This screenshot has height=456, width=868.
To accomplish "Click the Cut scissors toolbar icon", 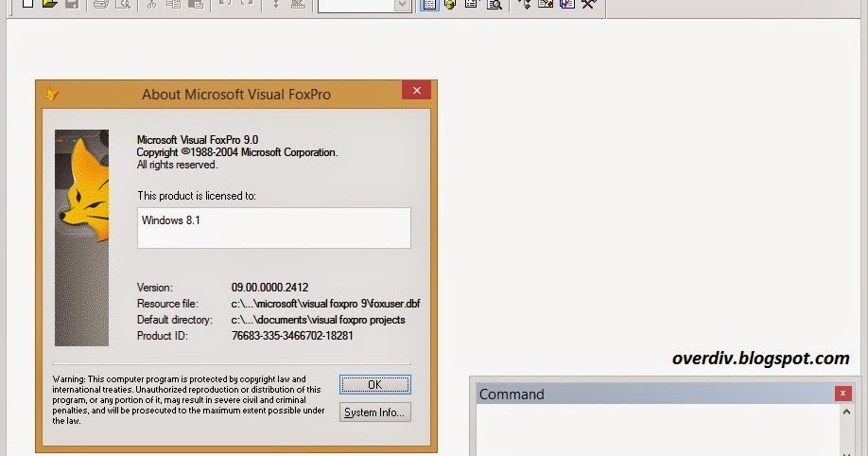I will coord(151,4).
